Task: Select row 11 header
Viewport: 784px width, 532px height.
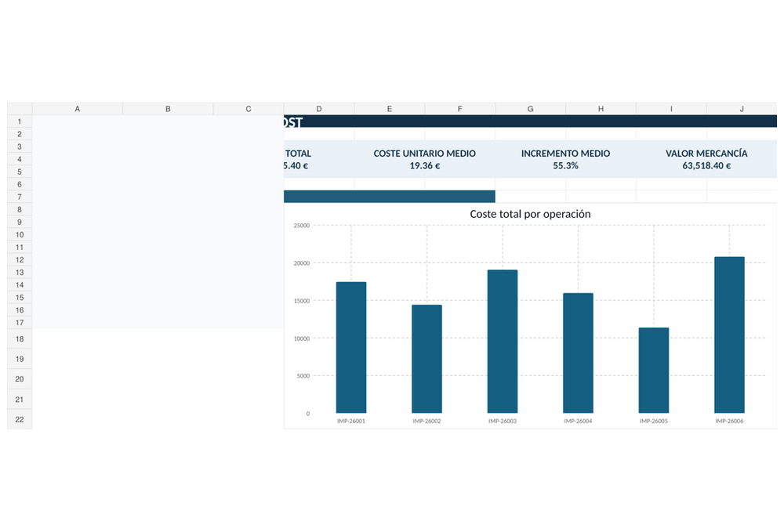Action: pos(20,247)
